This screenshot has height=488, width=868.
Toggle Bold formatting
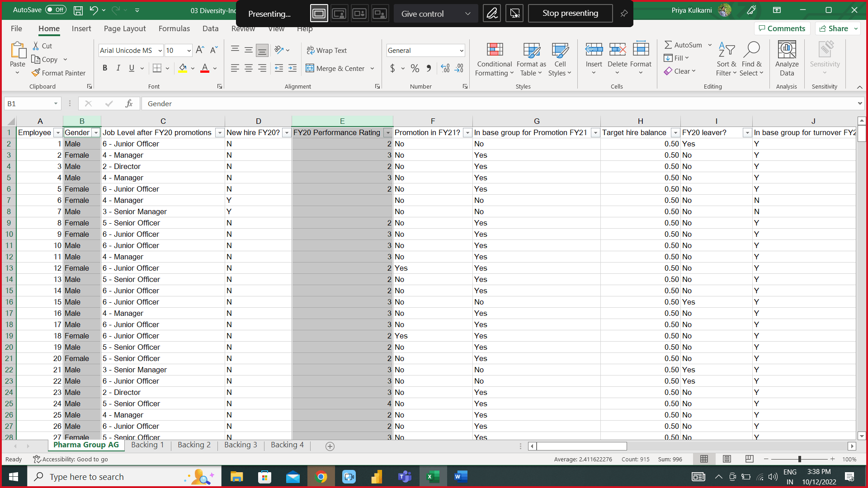105,68
